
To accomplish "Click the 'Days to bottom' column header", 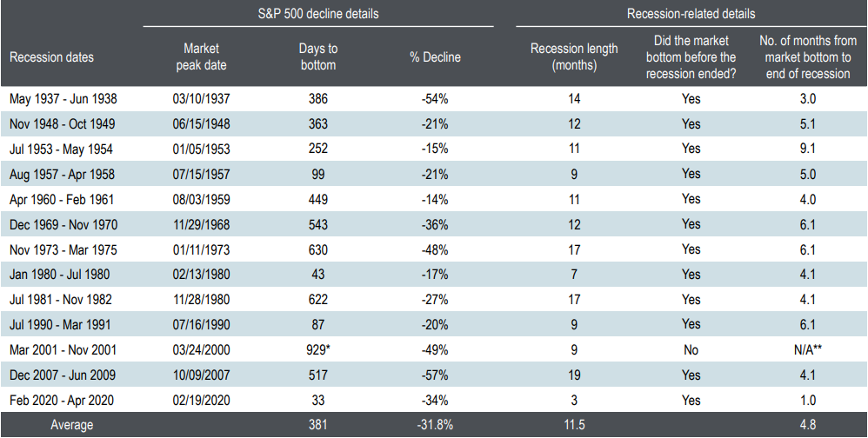I will tap(318, 57).
